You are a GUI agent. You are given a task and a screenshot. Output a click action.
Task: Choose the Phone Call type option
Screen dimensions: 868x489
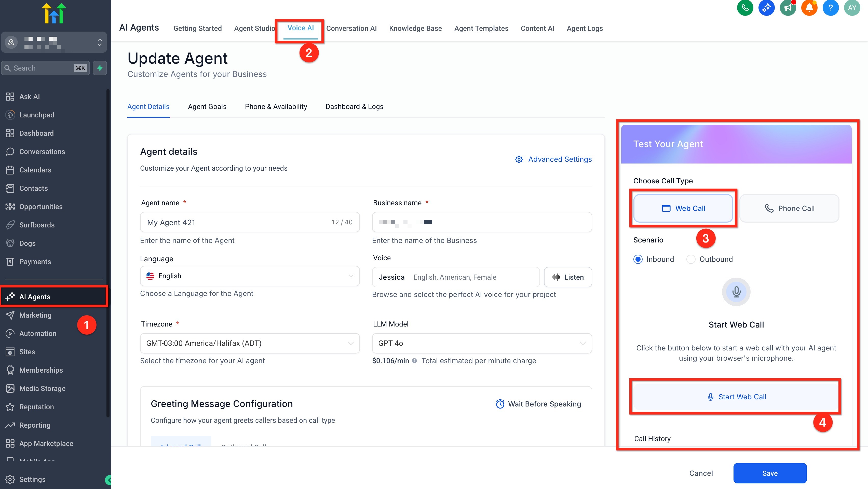[x=789, y=208]
